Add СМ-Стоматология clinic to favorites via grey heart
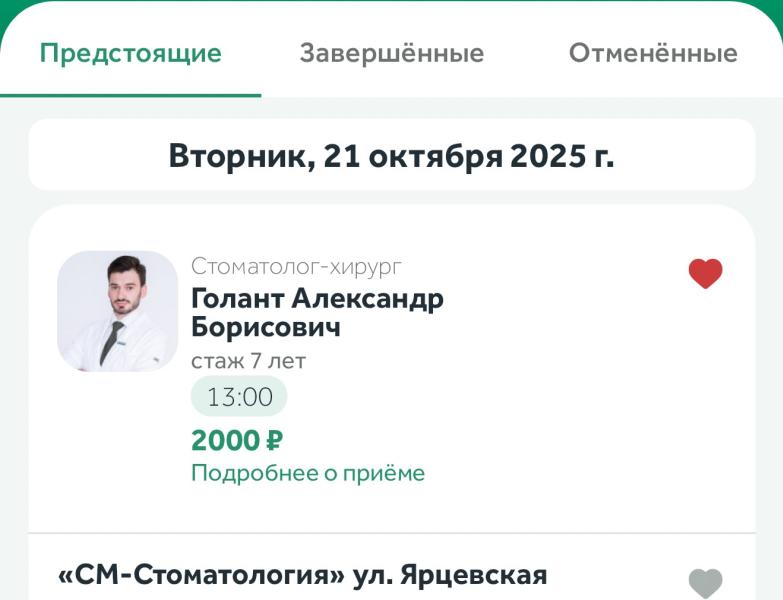This screenshot has width=783, height=600. [705, 582]
